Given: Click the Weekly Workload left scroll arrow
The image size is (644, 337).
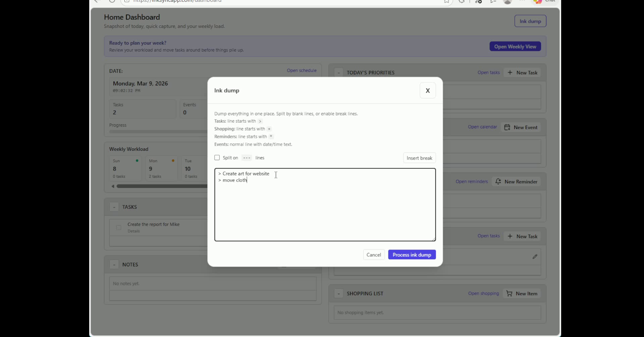Looking at the screenshot, I should (x=113, y=186).
